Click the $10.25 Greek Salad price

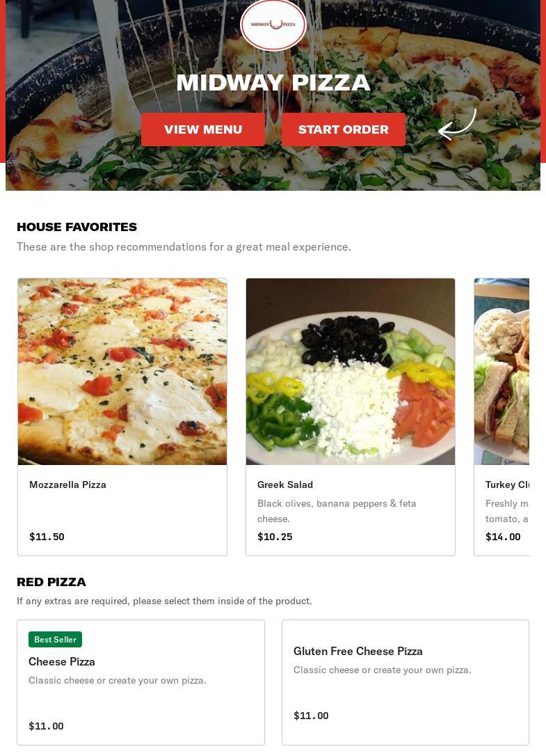click(275, 537)
